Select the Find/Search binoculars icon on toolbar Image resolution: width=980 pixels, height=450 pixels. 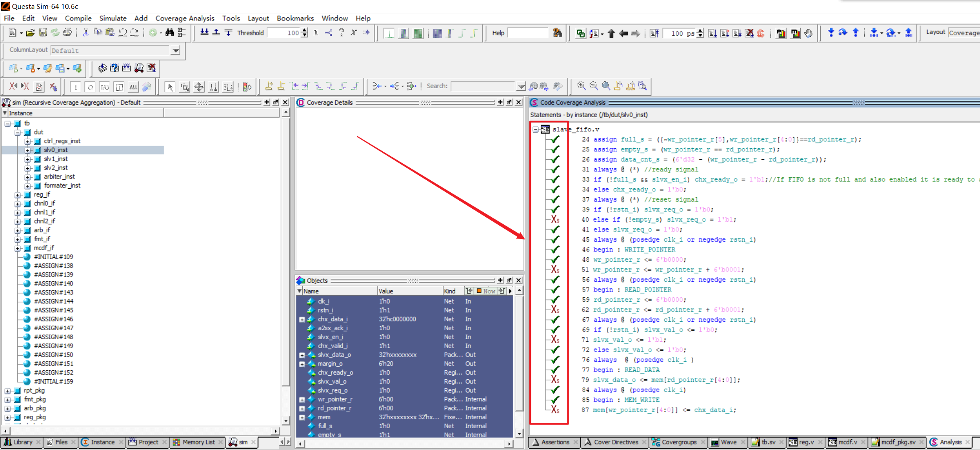pyautogui.click(x=169, y=32)
